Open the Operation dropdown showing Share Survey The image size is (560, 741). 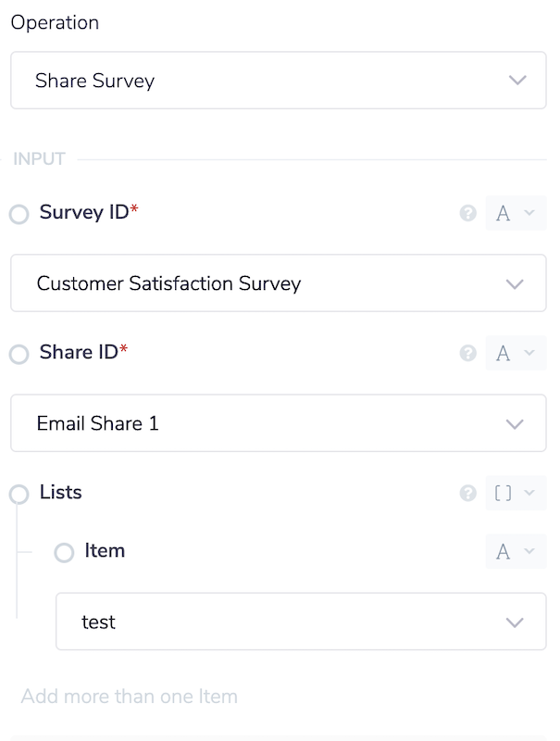click(x=278, y=81)
